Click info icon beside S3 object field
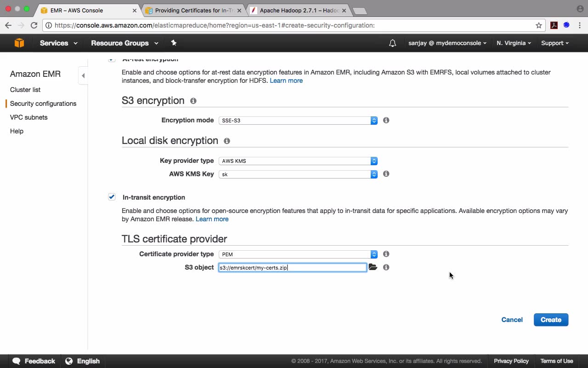This screenshot has height=368, width=588. click(x=386, y=267)
